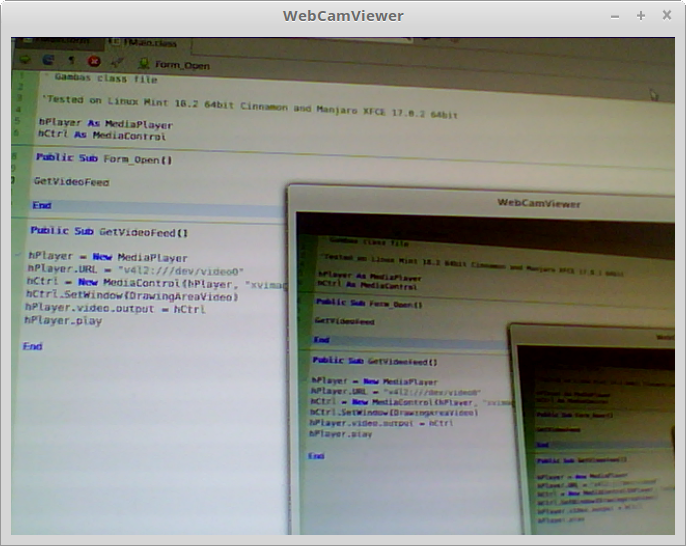Select the FMain.class tab in the feed

pyautogui.click(x=145, y=42)
